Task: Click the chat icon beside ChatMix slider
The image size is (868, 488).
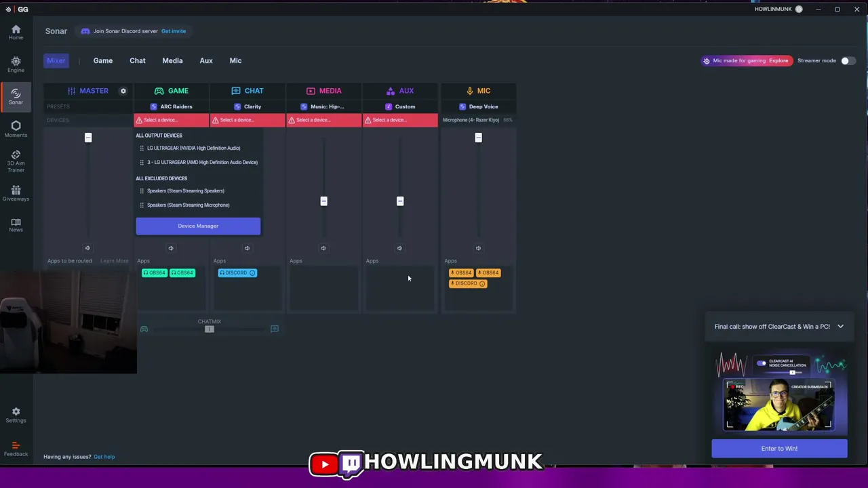Action: click(275, 329)
